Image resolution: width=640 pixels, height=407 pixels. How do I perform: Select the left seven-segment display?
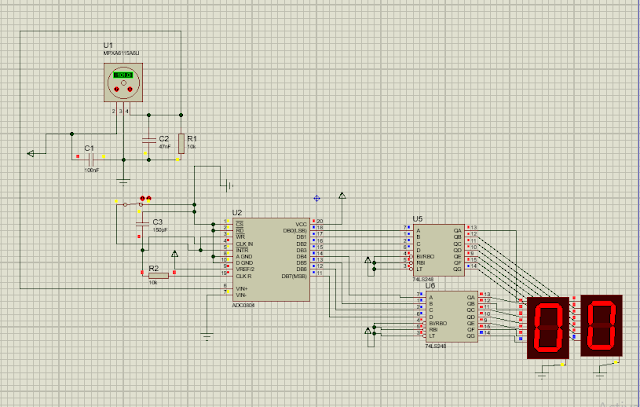tap(548, 328)
